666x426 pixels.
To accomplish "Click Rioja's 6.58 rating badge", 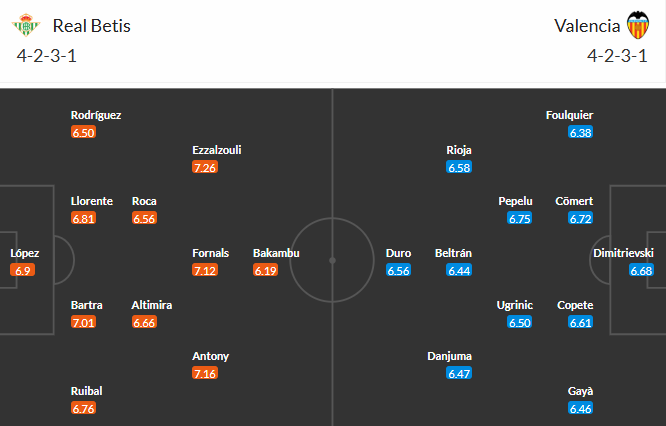I will [459, 167].
